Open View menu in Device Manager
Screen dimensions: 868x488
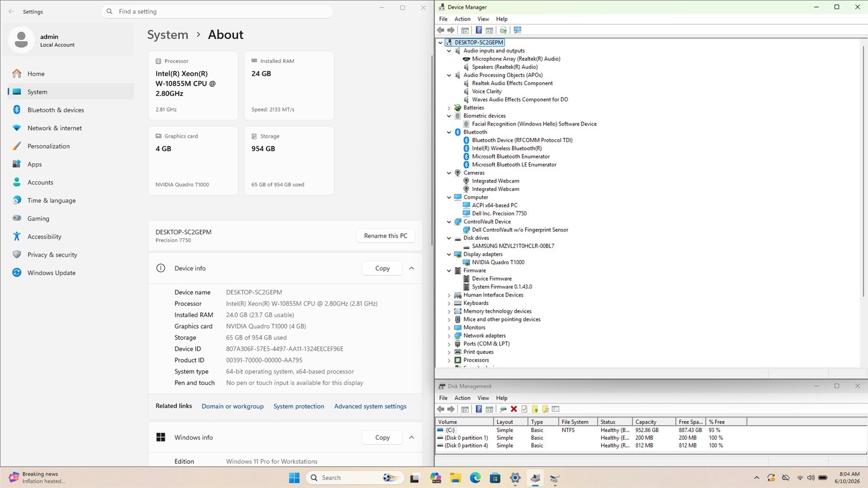coord(483,19)
